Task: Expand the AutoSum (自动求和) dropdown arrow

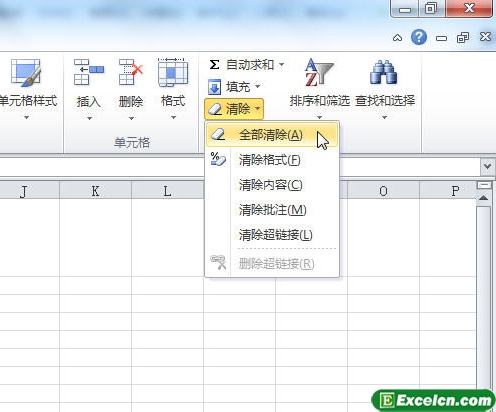Action: pos(282,64)
